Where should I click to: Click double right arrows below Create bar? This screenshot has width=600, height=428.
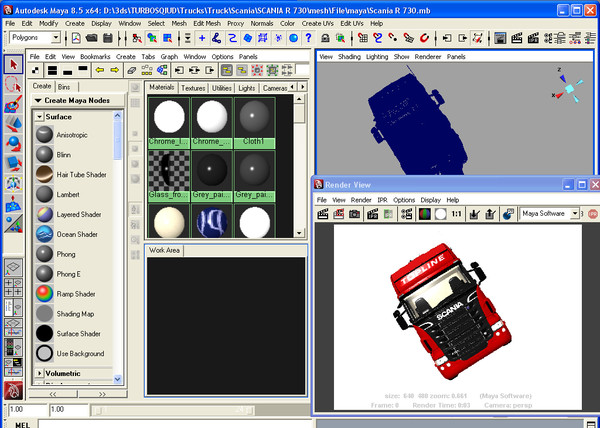(x=102, y=394)
